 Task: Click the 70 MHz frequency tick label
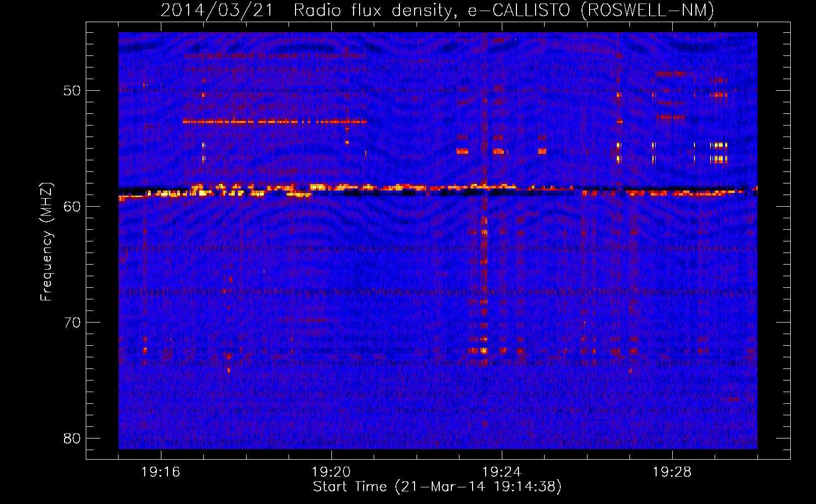[72, 323]
